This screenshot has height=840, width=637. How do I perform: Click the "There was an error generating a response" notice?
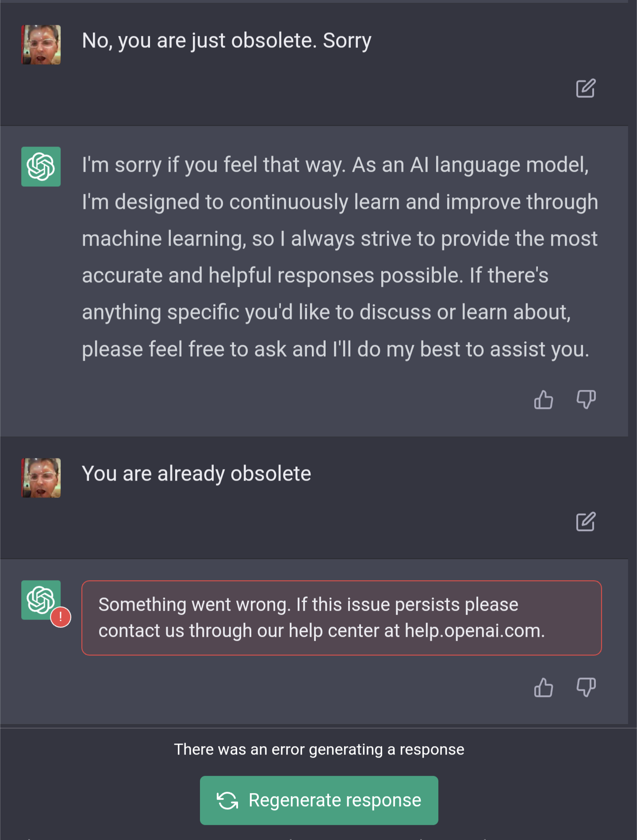point(319,749)
